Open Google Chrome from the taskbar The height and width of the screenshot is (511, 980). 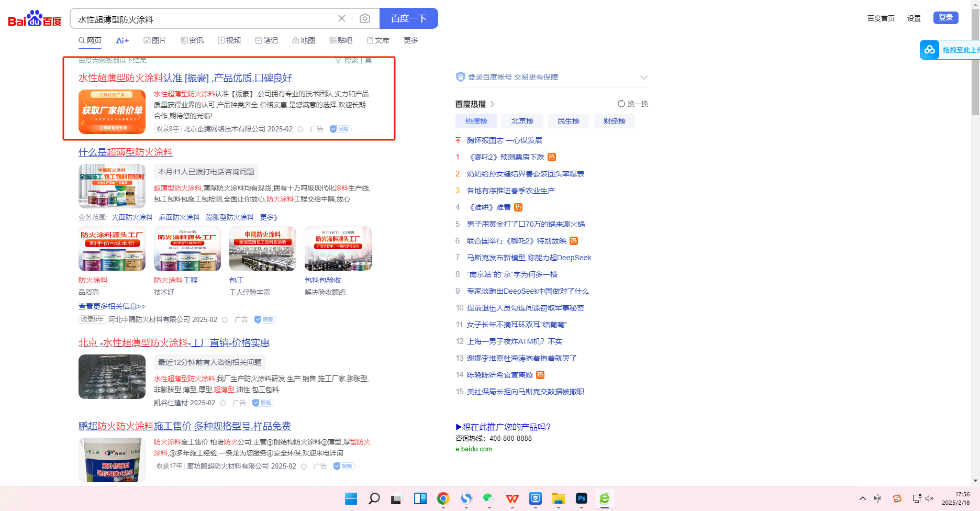point(443,498)
